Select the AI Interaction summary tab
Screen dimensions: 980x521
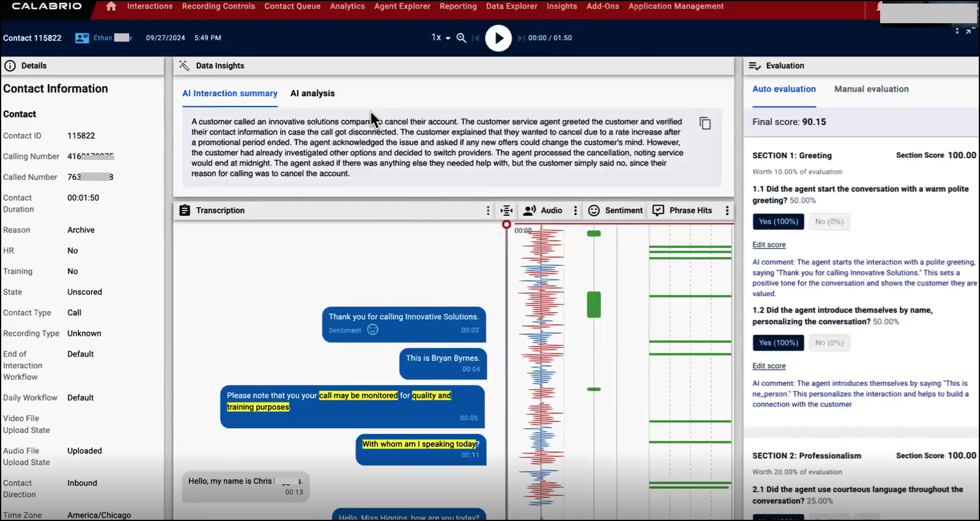(x=230, y=93)
